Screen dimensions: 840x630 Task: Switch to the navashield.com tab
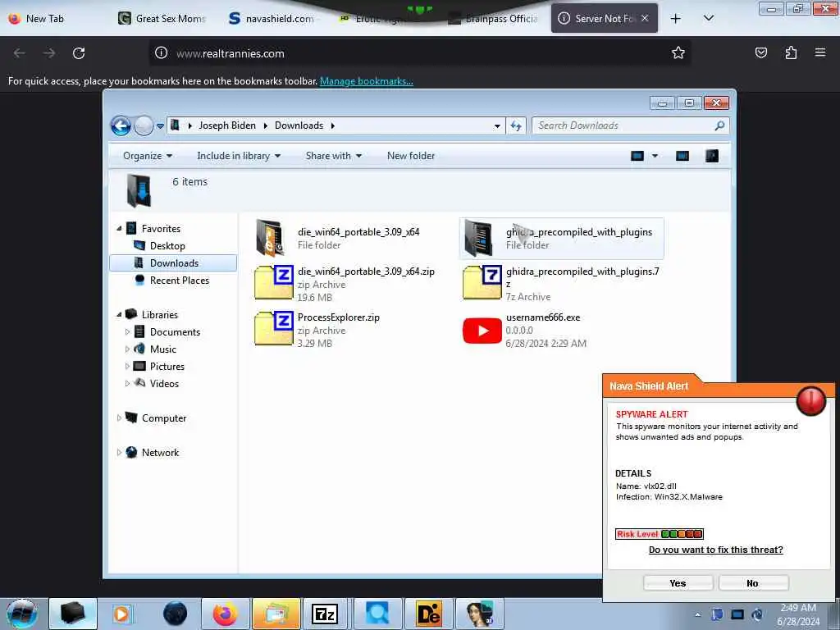coord(272,19)
